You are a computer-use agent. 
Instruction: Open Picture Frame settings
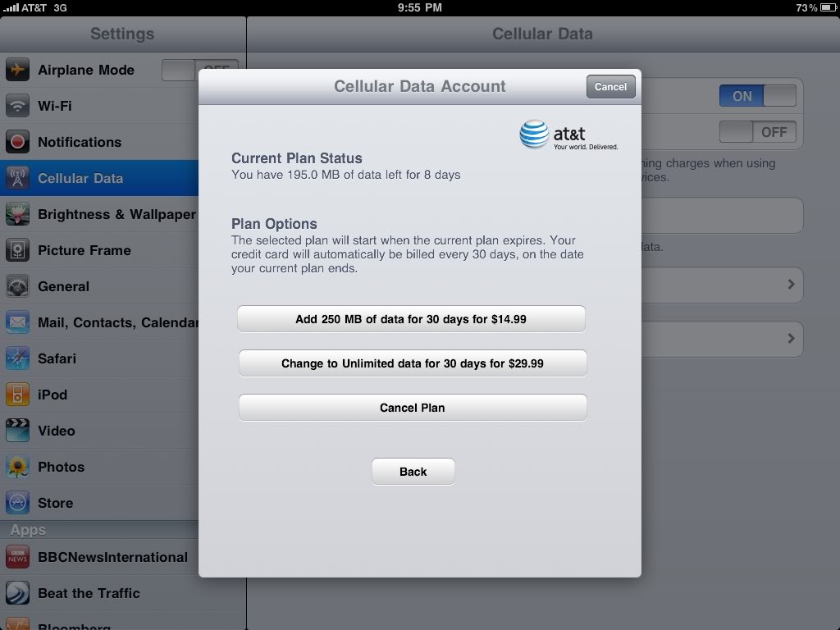tap(99, 250)
